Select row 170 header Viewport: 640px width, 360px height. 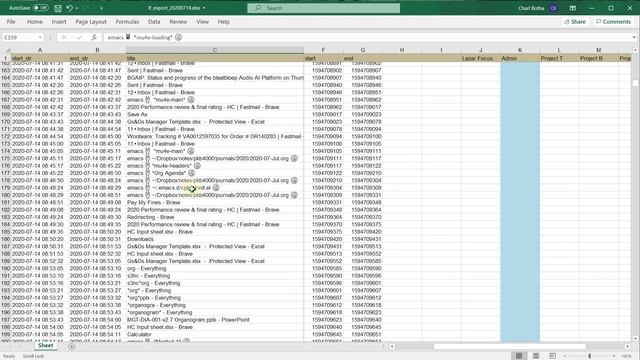[6, 122]
